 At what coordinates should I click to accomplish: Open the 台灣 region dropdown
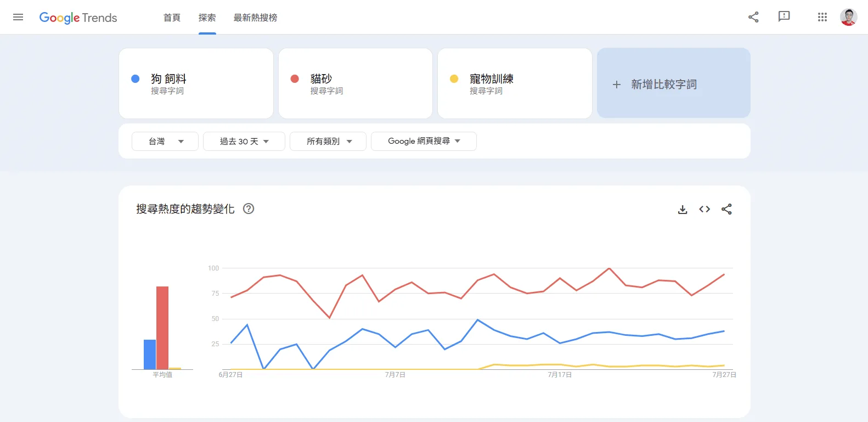click(x=165, y=141)
